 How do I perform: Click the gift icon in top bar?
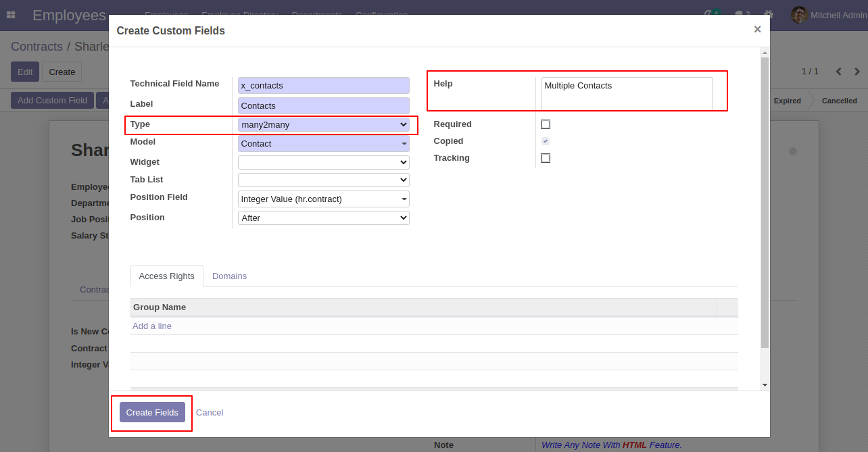click(x=769, y=14)
